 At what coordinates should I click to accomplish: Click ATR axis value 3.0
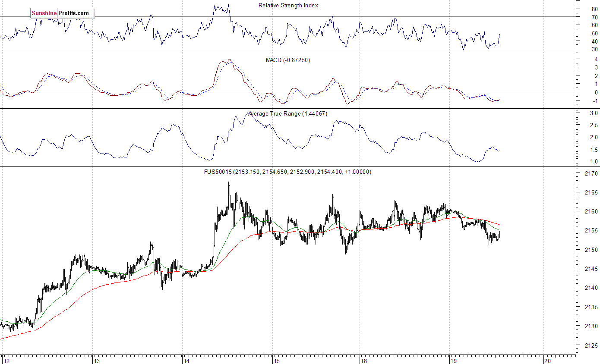[x=594, y=113]
